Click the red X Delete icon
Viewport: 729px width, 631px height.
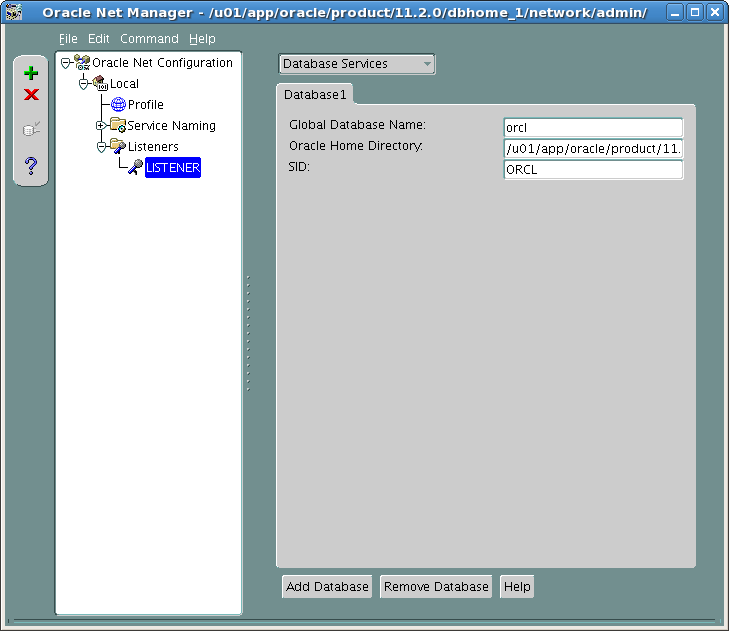click(x=31, y=95)
